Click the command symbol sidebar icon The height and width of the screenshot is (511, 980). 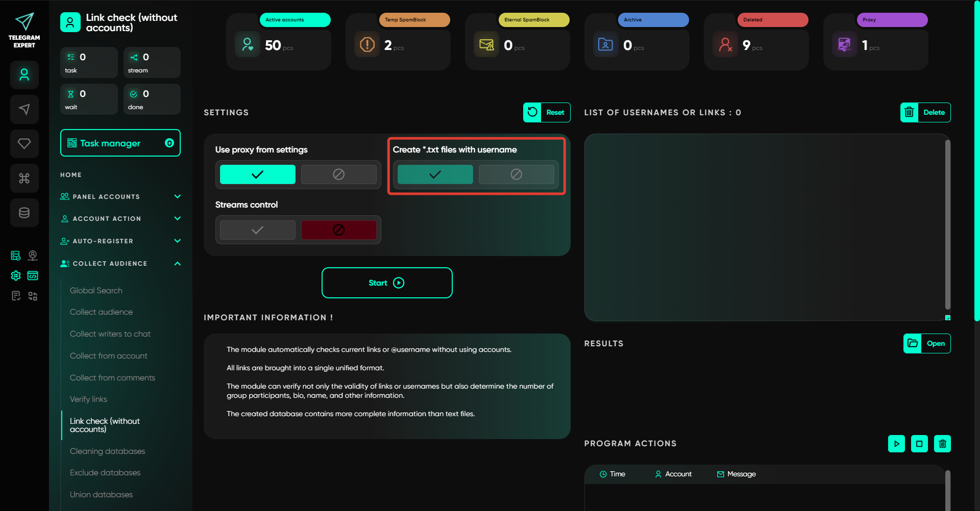tap(24, 178)
